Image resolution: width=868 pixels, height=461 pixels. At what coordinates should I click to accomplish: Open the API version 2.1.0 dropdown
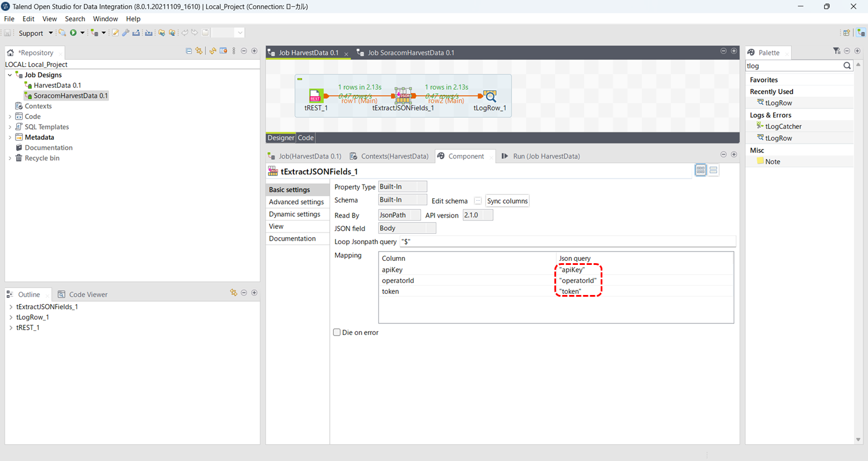pyautogui.click(x=478, y=215)
